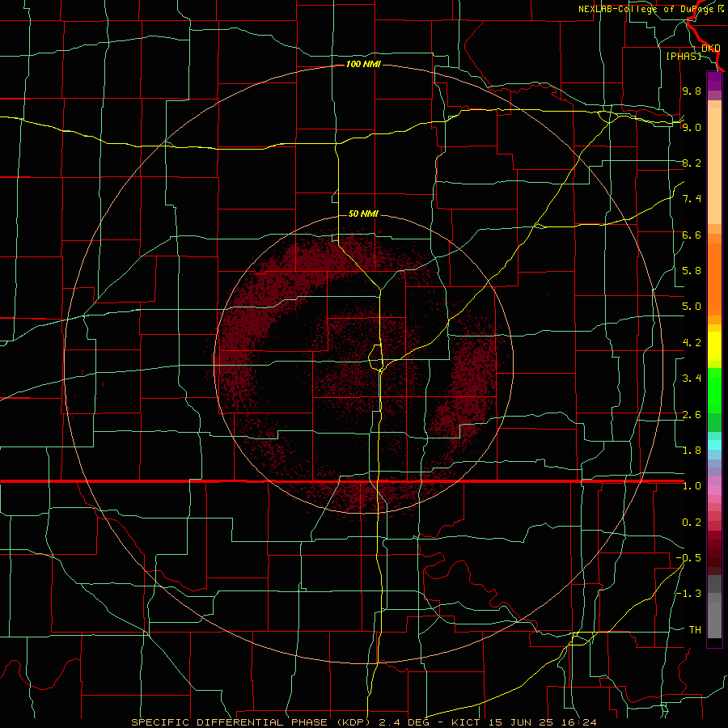This screenshot has height=728, width=728.
Task: Click the yellow band of the color bar
Action: click(714, 346)
